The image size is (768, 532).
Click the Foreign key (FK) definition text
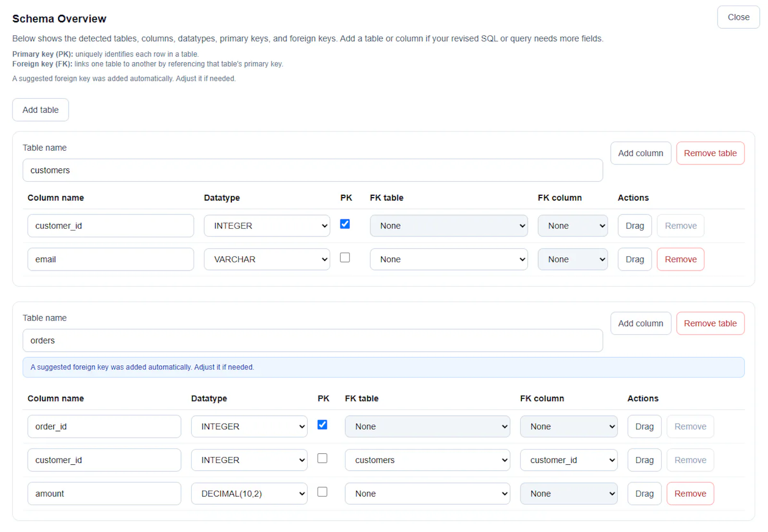(x=148, y=64)
